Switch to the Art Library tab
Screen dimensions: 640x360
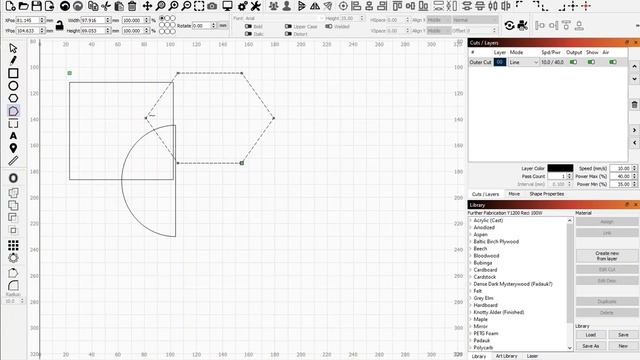click(x=507, y=356)
